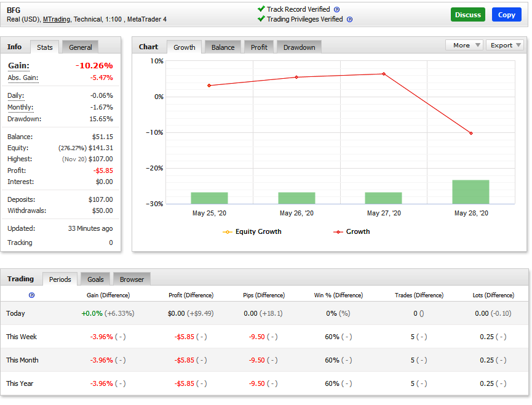Click the Gain (Difference) column header

[x=108, y=295]
